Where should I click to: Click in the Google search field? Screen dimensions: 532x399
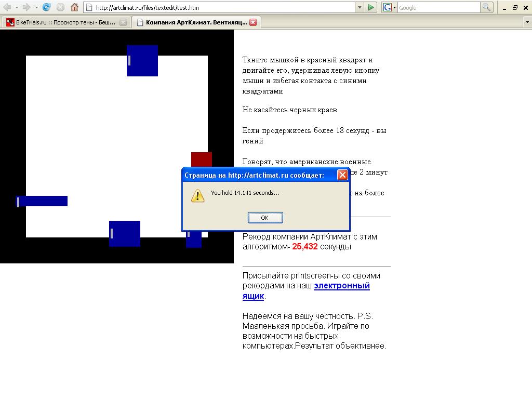(x=438, y=8)
